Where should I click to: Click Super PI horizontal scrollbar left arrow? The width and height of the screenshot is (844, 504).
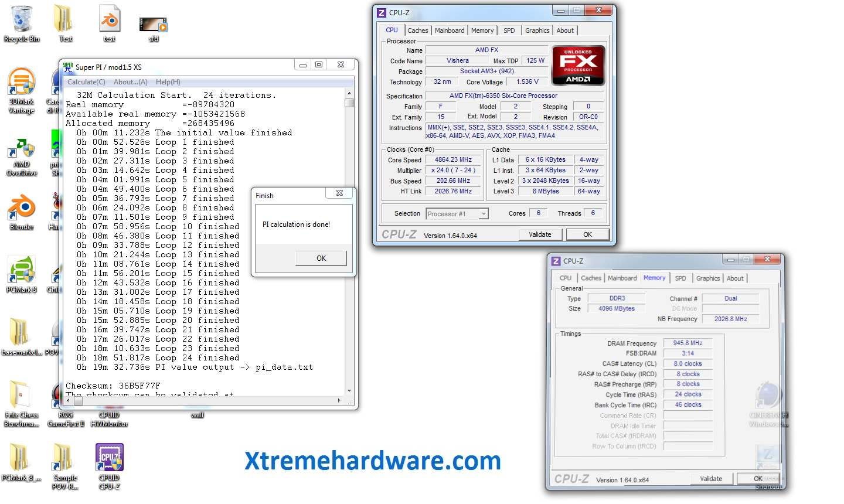[x=69, y=400]
